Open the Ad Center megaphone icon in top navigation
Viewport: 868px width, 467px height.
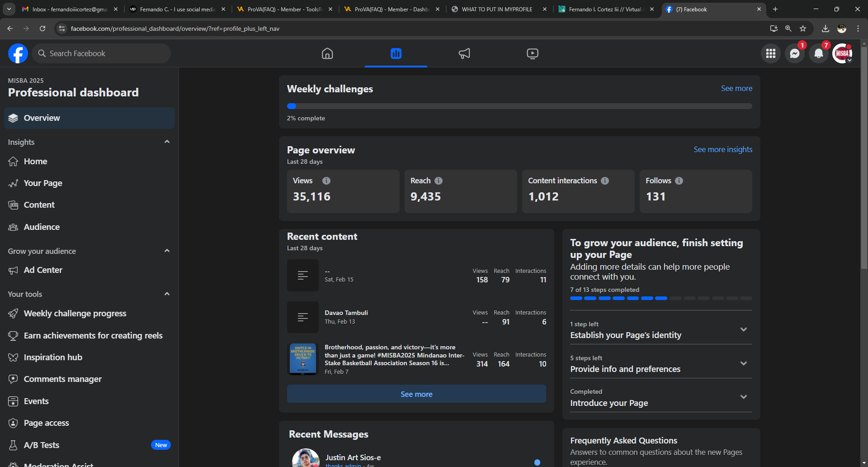(x=464, y=53)
